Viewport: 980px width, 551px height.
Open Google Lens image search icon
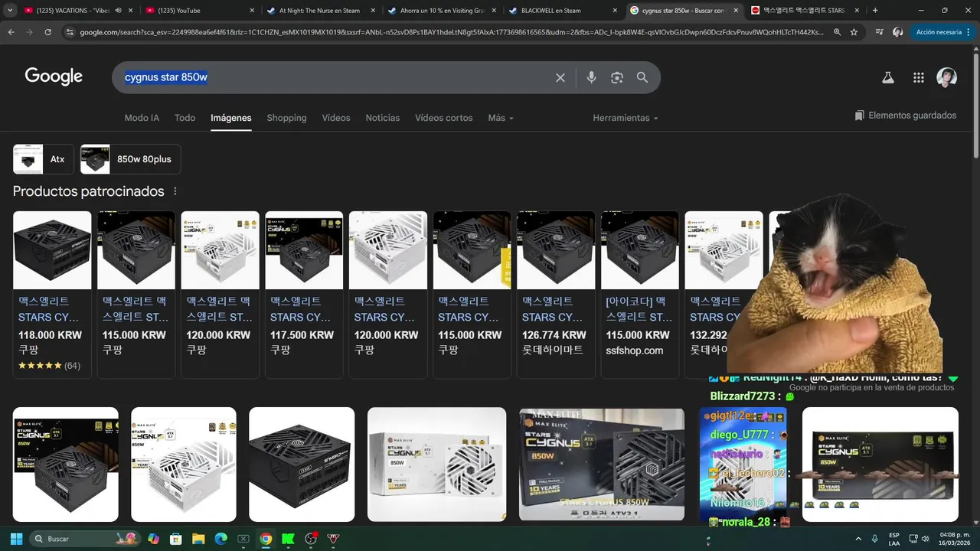click(617, 77)
